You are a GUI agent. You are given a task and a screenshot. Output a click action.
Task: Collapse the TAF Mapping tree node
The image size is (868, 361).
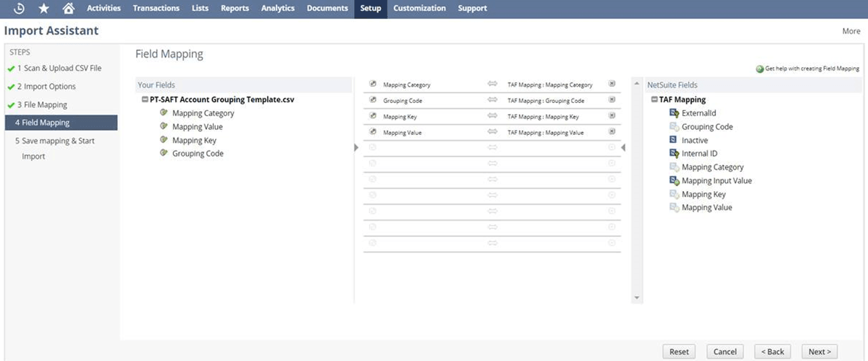tap(655, 100)
